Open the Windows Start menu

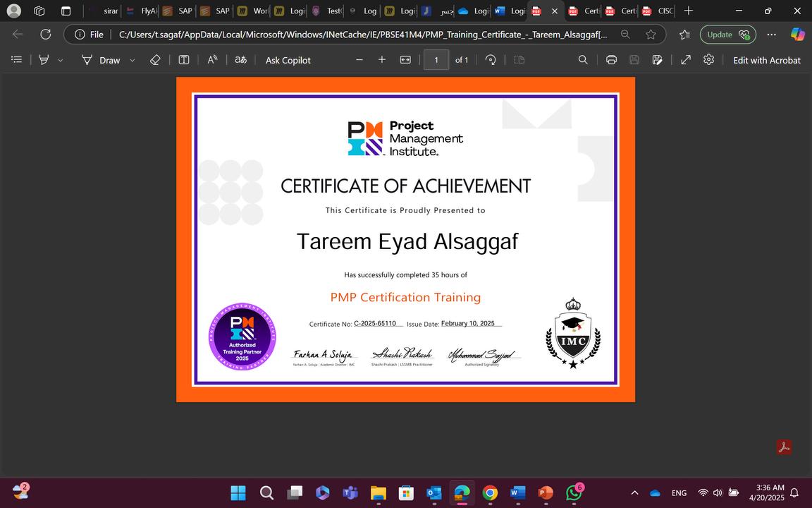[238, 492]
